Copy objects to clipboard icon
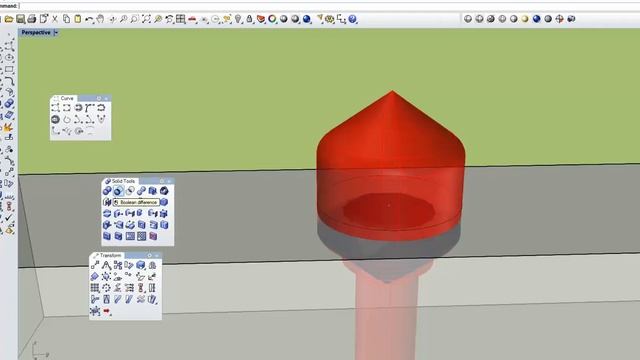Screen dimensions: 640x360 66,19
